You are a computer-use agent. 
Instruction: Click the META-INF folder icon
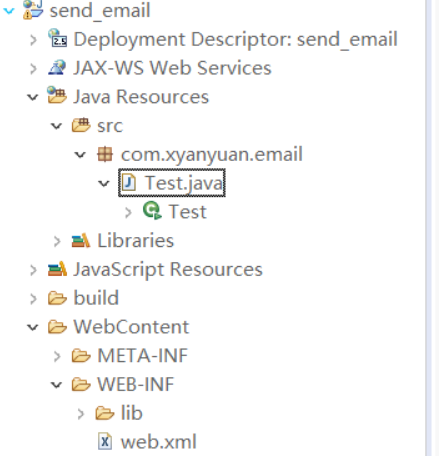click(x=81, y=356)
